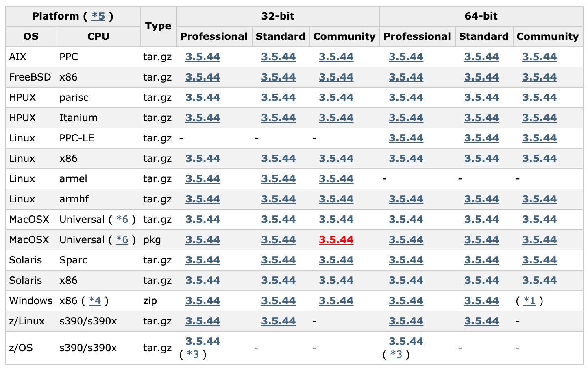588x370 pixels.
Task: Download Solaris x86 32-bit Professional 3.5.44
Action: (203, 281)
